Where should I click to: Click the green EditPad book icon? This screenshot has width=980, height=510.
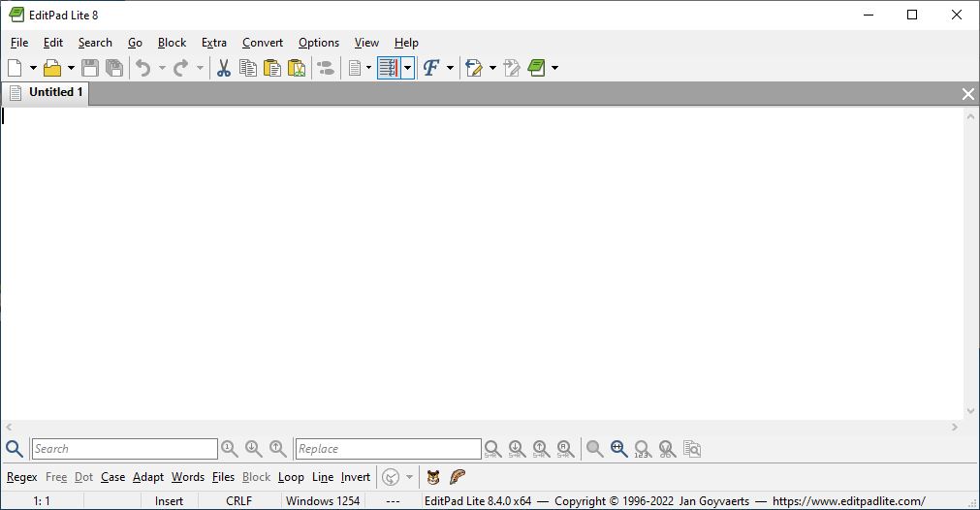point(536,68)
